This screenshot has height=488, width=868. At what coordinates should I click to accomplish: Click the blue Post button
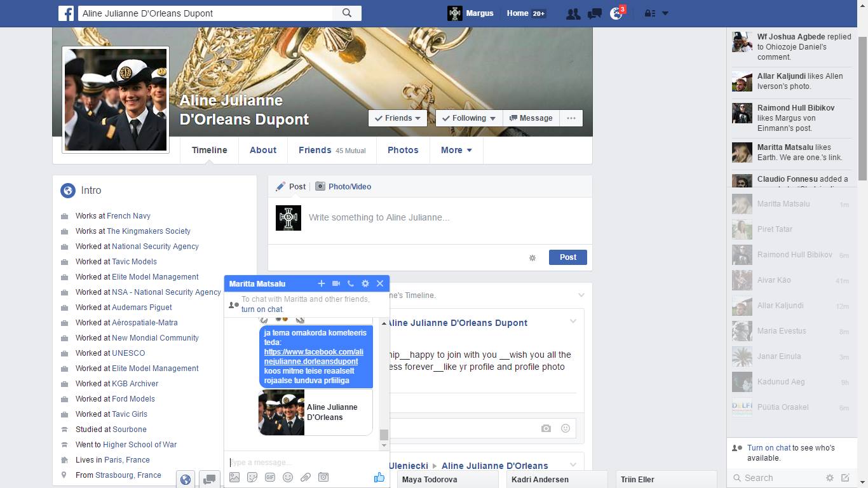click(568, 257)
